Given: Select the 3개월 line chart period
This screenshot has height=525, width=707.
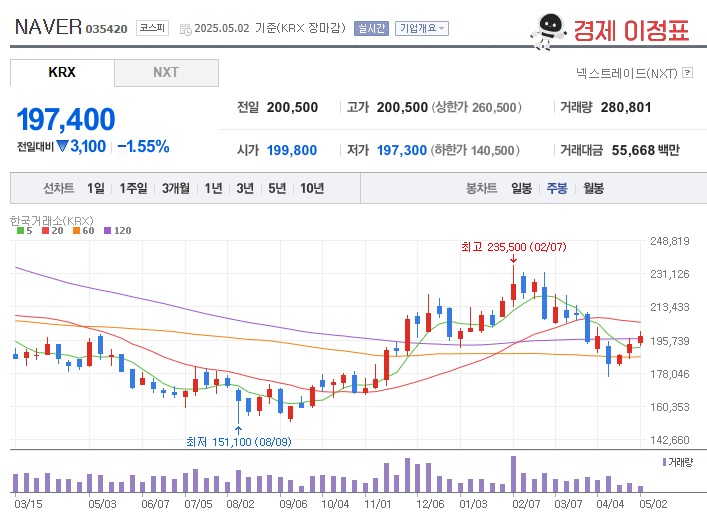Looking at the screenshot, I should 176,188.
